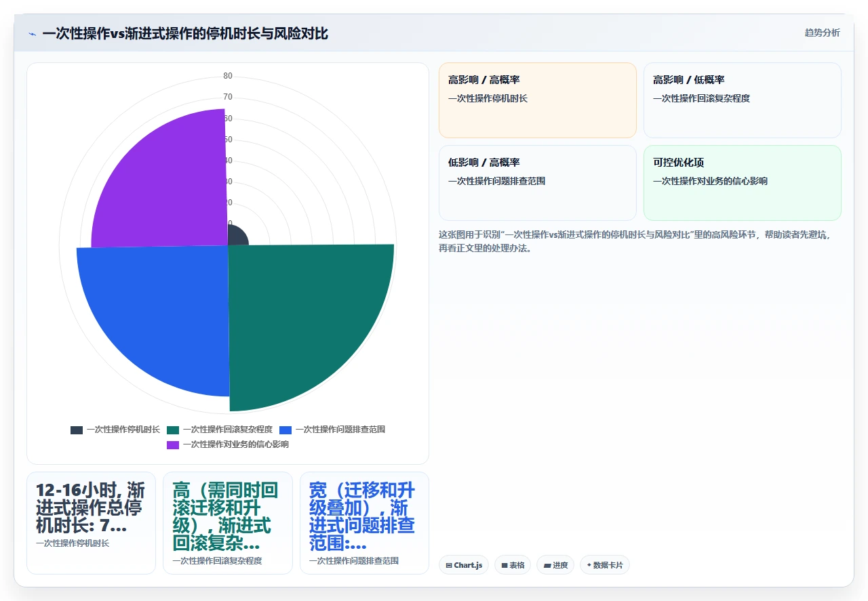
Task: Click the lightning icon beside the title
Action: click(x=32, y=33)
